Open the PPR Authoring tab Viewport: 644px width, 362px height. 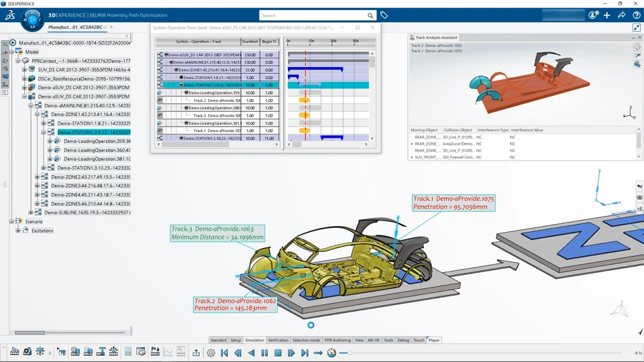[x=337, y=341]
